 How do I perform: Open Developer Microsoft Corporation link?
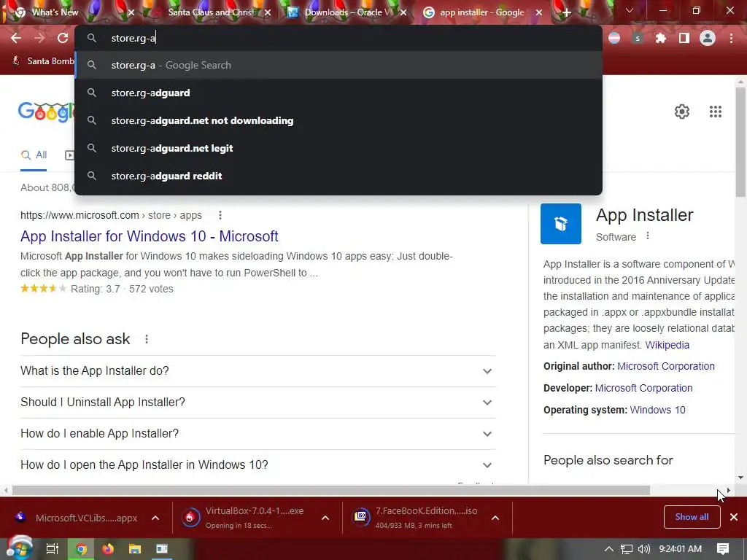tap(643, 388)
